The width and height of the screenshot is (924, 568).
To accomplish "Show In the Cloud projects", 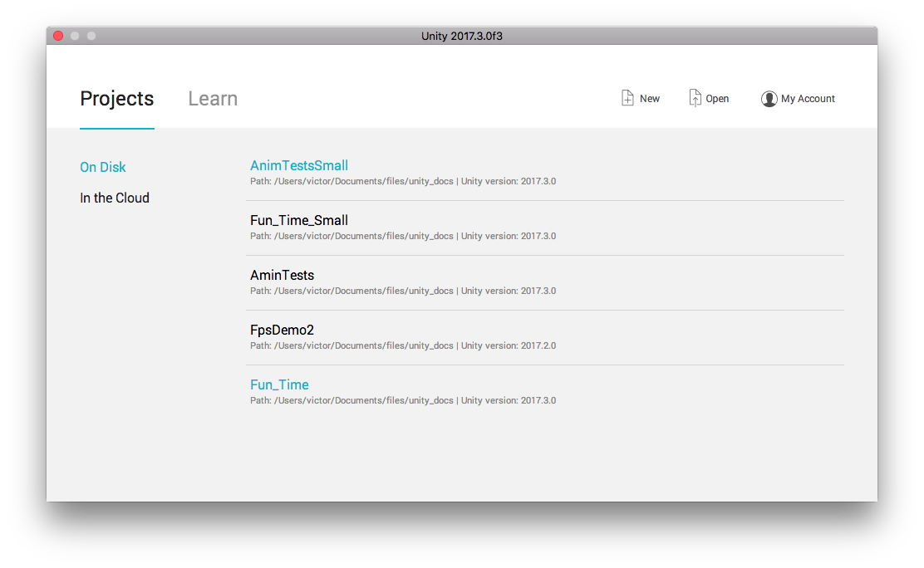I will click(x=114, y=198).
